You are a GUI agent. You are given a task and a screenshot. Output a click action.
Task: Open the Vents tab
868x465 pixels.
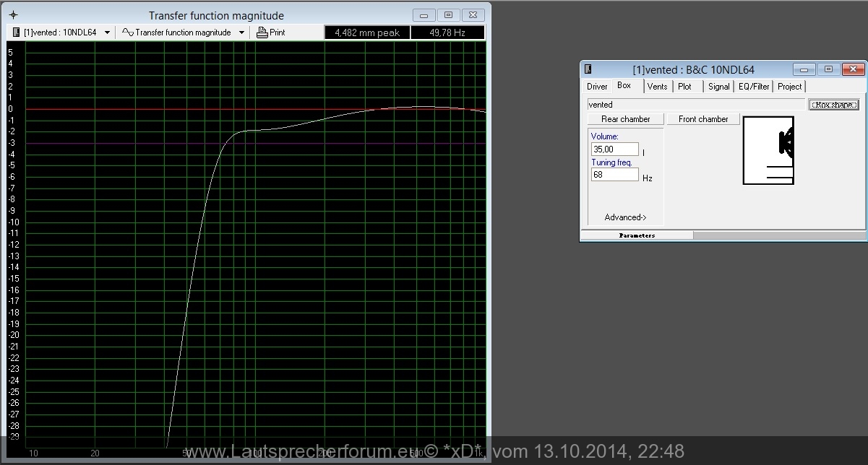point(657,87)
